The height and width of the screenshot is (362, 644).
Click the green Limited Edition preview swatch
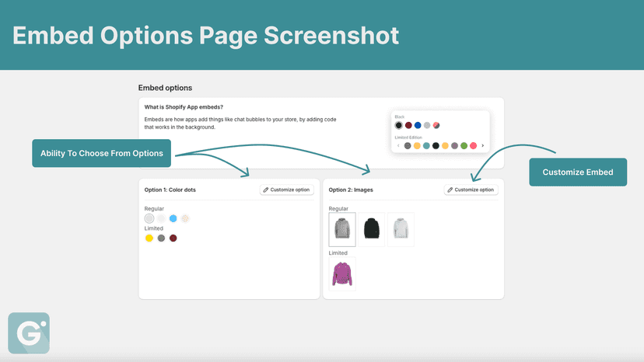(x=464, y=146)
